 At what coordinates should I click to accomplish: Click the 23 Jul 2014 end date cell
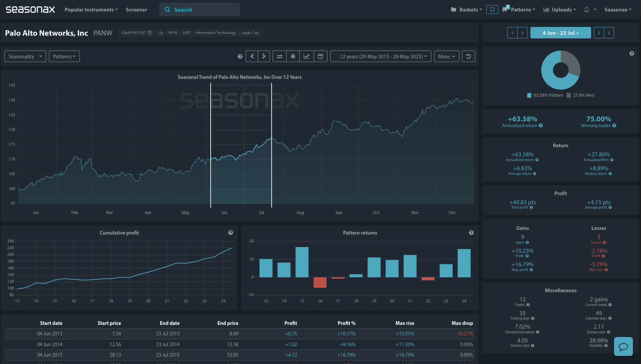pos(168,344)
